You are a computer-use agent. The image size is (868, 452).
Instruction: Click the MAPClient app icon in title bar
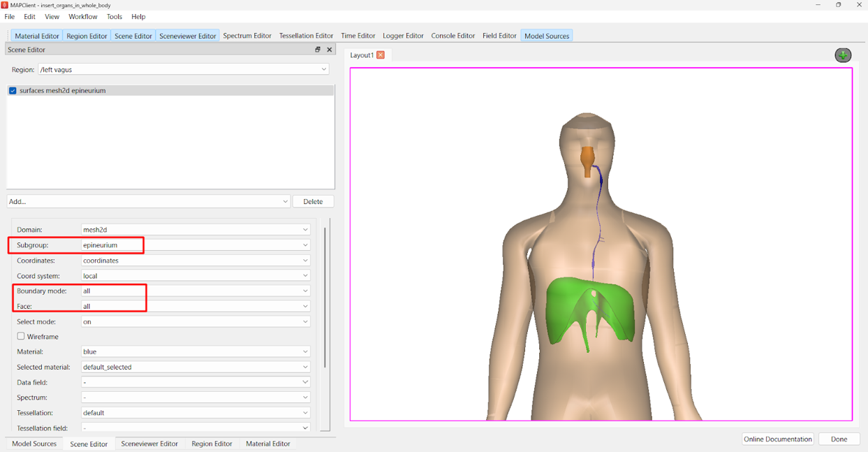[x=5, y=5]
